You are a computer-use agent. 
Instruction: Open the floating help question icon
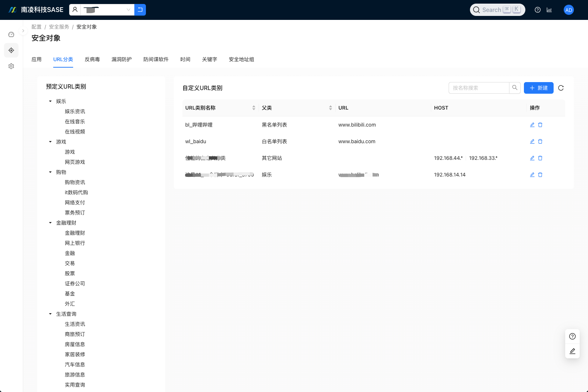(572, 336)
